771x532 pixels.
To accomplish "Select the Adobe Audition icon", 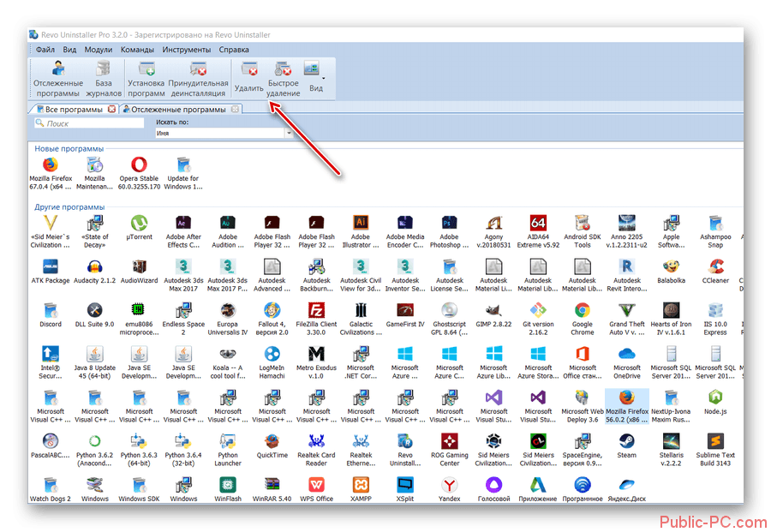I will pyautogui.click(x=228, y=231).
